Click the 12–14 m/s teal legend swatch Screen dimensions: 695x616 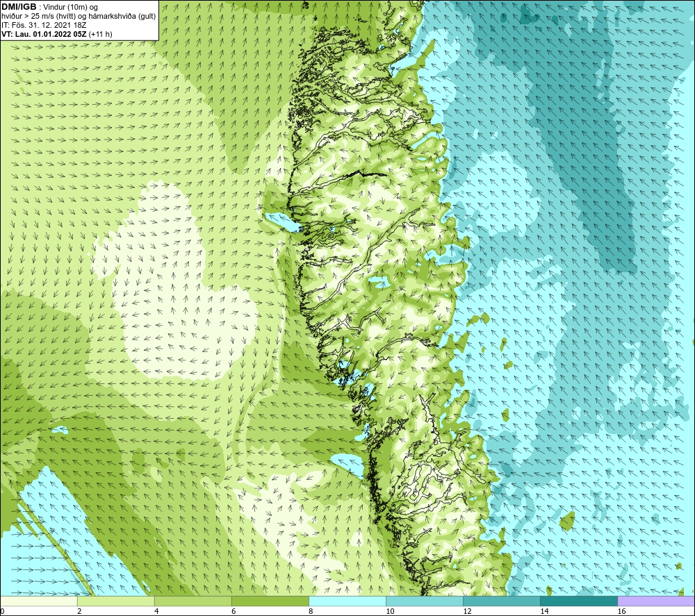(502, 601)
